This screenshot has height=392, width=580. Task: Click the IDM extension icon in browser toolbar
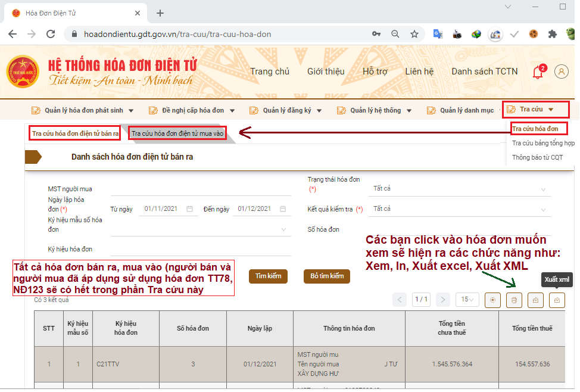(x=476, y=35)
